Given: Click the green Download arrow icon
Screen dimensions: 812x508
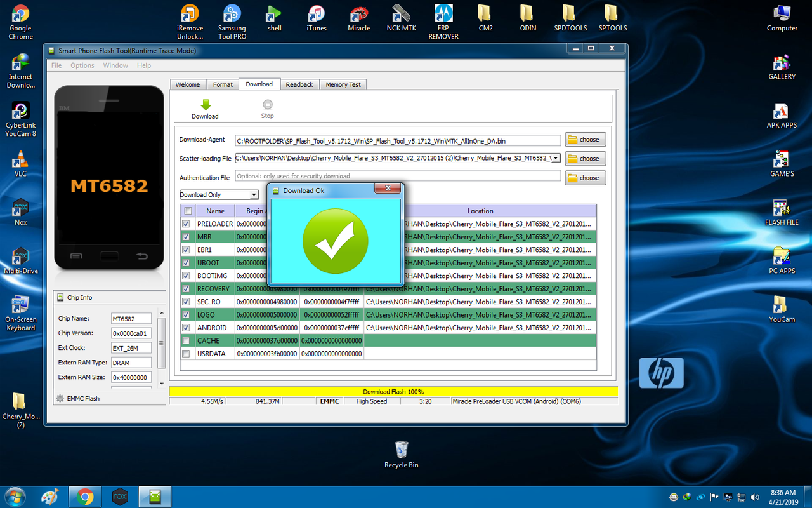Looking at the screenshot, I should [x=205, y=105].
